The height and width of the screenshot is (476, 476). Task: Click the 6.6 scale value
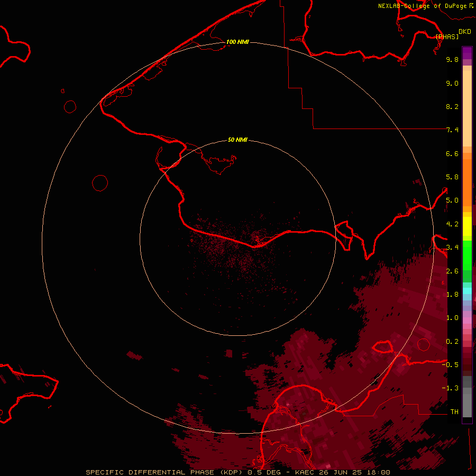pyautogui.click(x=452, y=153)
